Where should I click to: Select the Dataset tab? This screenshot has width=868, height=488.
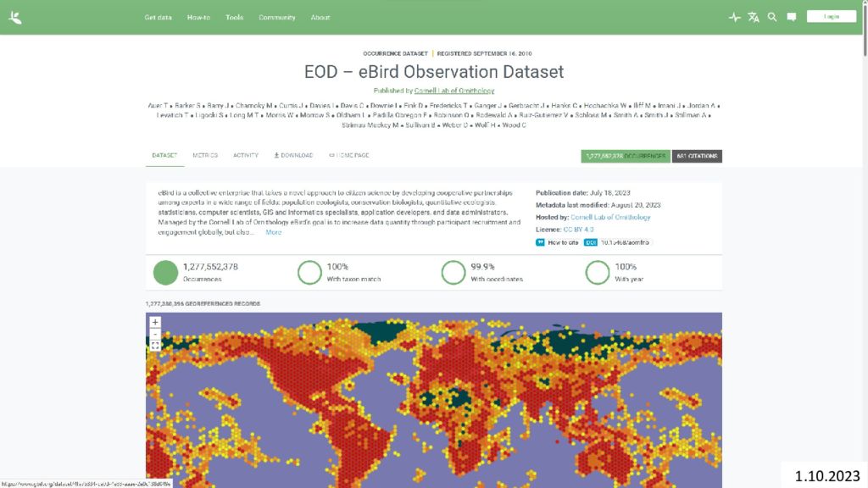(x=164, y=156)
